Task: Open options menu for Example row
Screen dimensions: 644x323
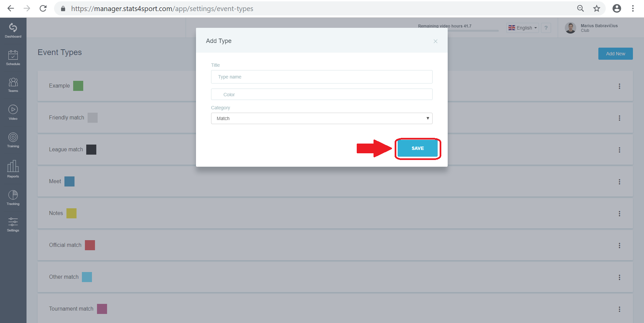Action: (x=620, y=86)
